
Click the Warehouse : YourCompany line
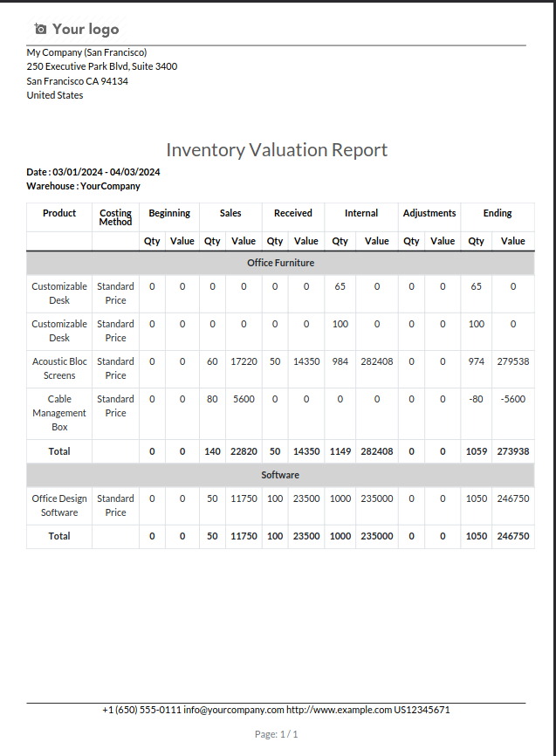[84, 186]
